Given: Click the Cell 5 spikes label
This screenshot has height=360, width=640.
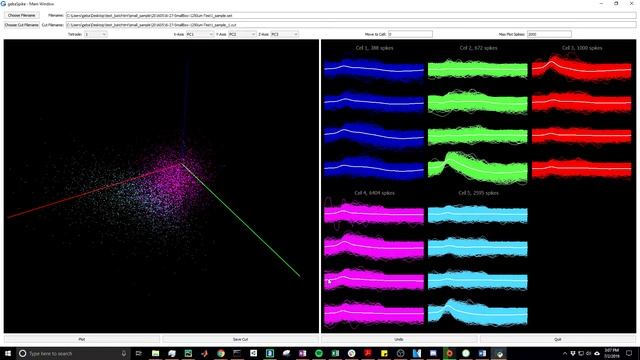Looking at the screenshot, I should pos(478,193).
